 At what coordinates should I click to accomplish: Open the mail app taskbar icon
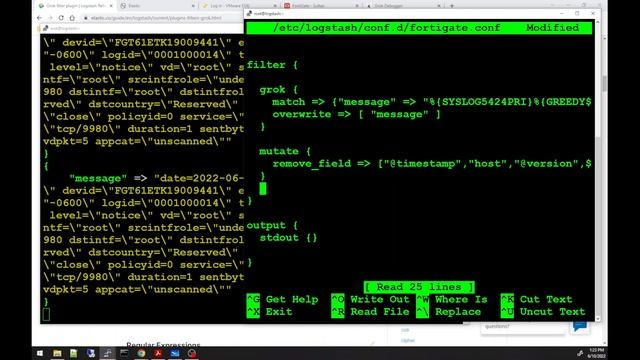tap(175, 353)
